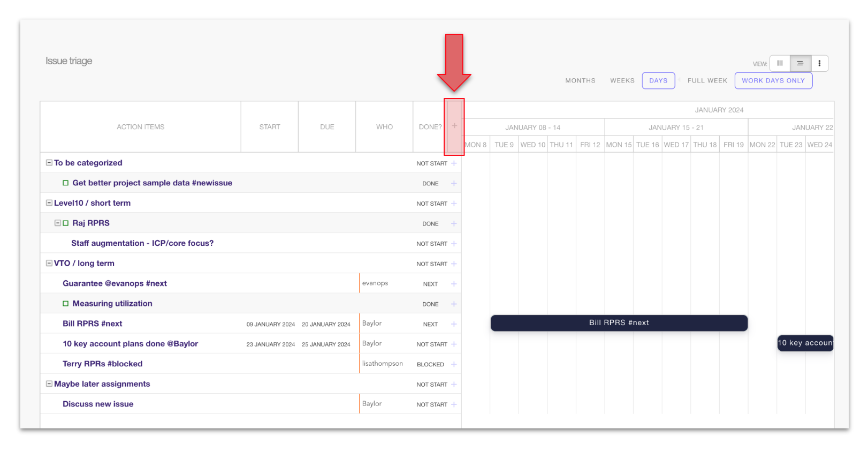Toggle the Raj RPRS green checkbox
The image size is (868, 451).
66,223
